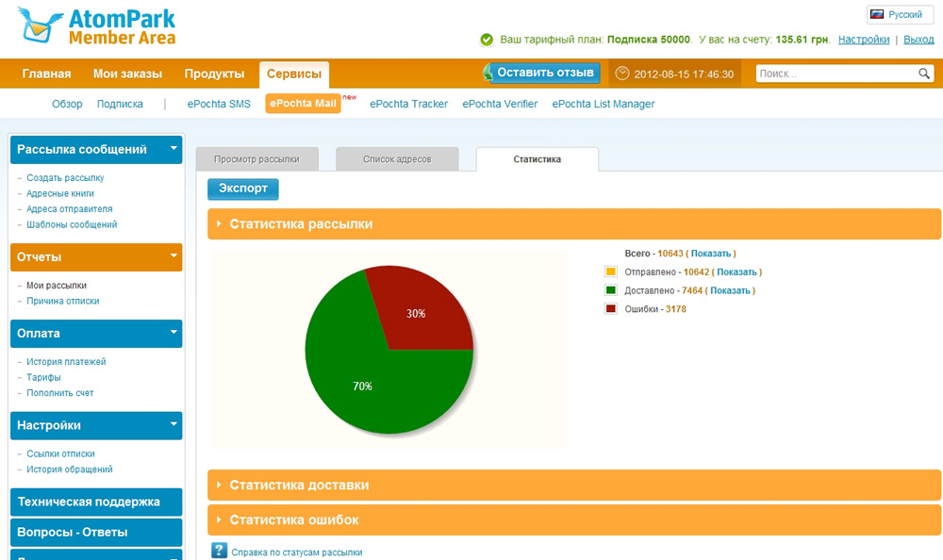This screenshot has width=943, height=560.
Task: Collapse the Рассылка сообщений sidebar section
Action: (174, 148)
